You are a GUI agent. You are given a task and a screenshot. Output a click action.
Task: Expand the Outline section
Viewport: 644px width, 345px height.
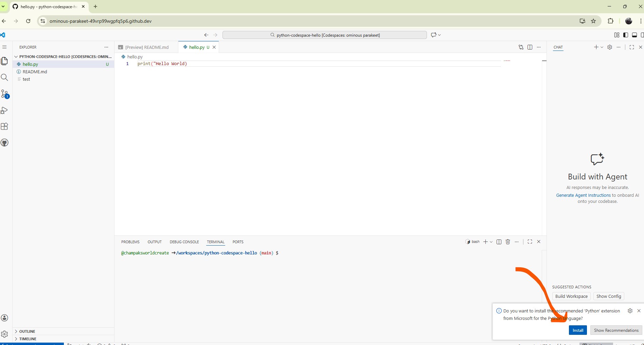[63, 331]
